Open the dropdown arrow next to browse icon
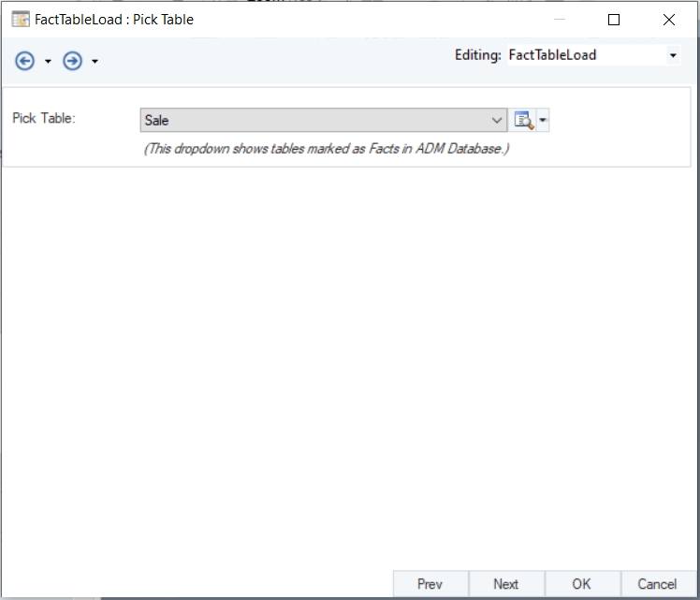This screenshot has width=700, height=600. (x=542, y=120)
